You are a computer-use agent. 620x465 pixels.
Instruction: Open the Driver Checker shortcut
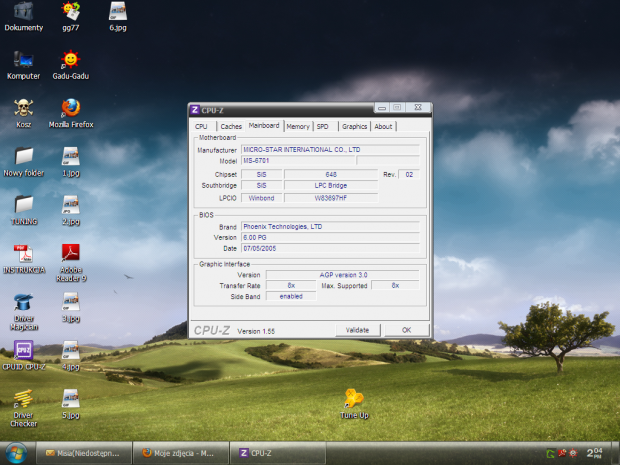pyautogui.click(x=23, y=400)
